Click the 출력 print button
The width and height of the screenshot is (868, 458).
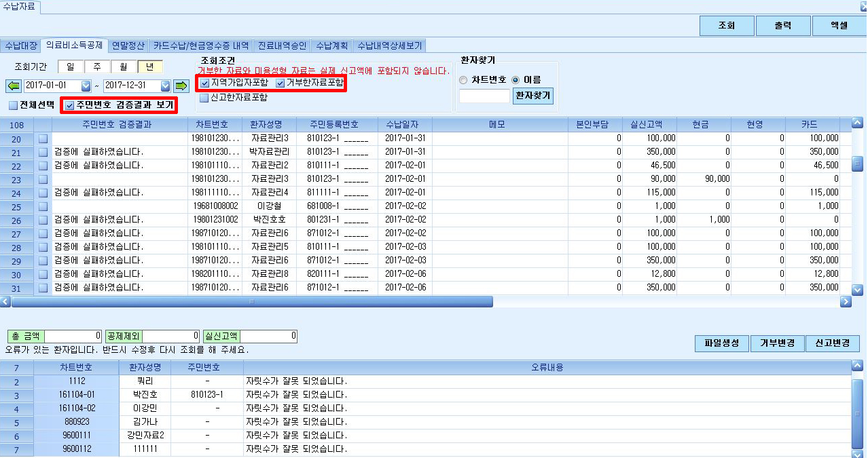[x=783, y=26]
